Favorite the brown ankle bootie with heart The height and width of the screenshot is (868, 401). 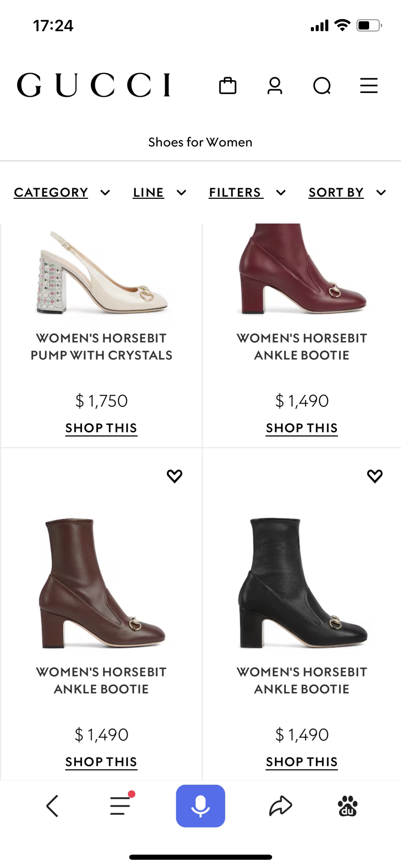tap(174, 476)
